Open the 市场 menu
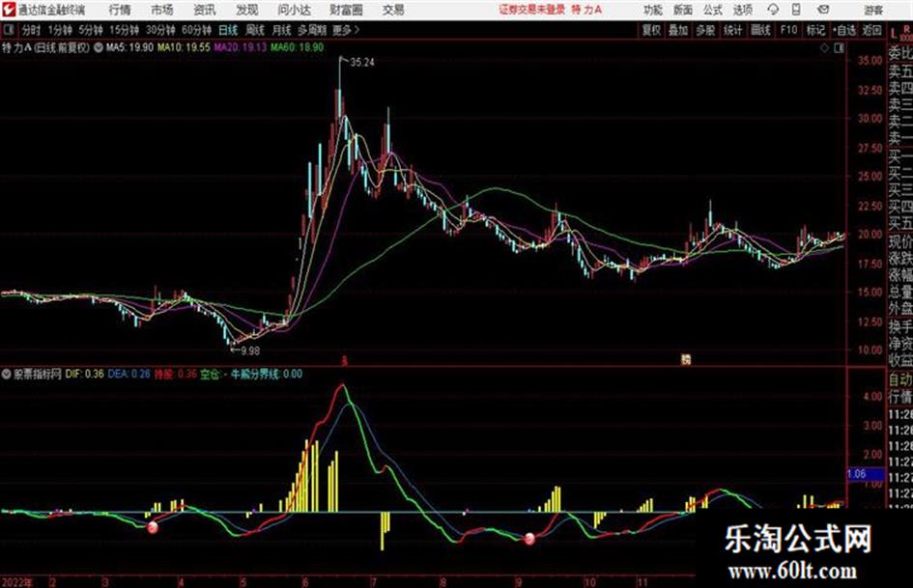913x588 pixels. [162, 10]
